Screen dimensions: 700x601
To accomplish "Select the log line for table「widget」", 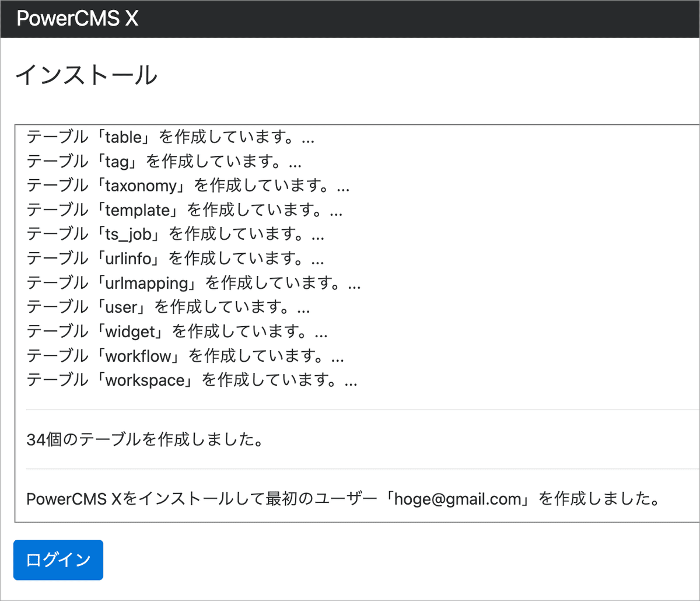I will [177, 331].
